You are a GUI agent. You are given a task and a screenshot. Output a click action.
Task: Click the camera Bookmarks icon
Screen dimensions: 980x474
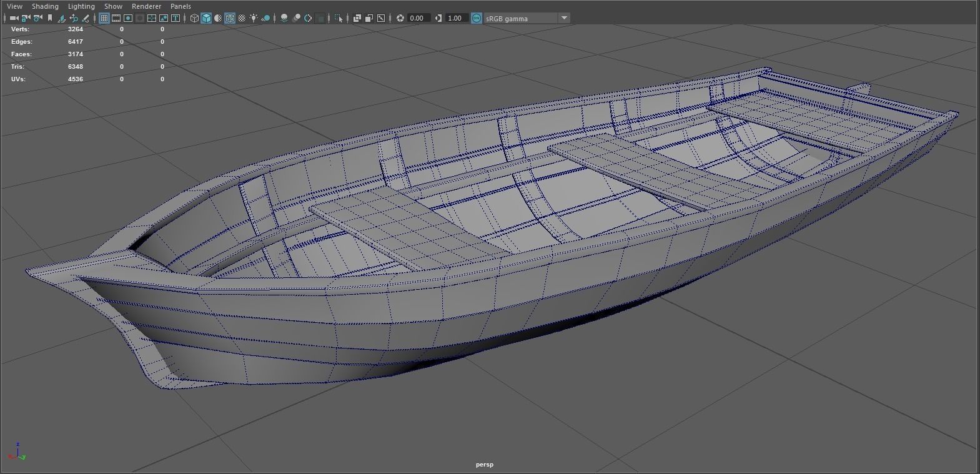tap(49, 18)
